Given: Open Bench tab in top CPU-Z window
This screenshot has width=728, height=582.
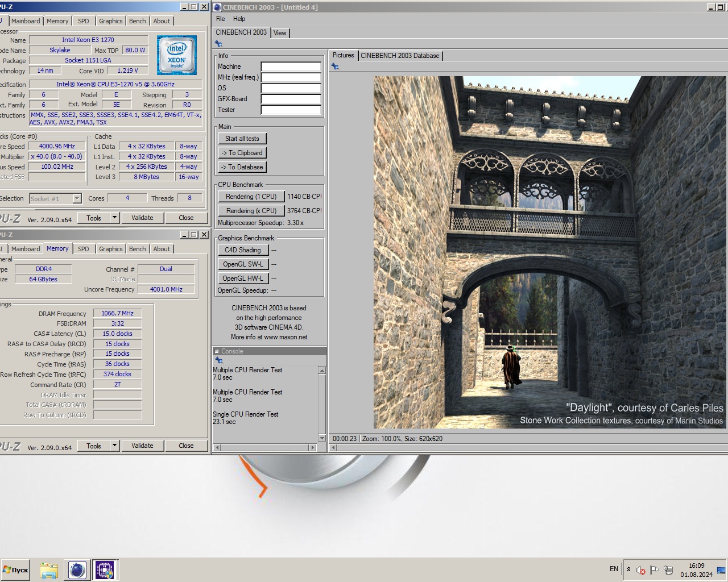Looking at the screenshot, I should point(137,21).
